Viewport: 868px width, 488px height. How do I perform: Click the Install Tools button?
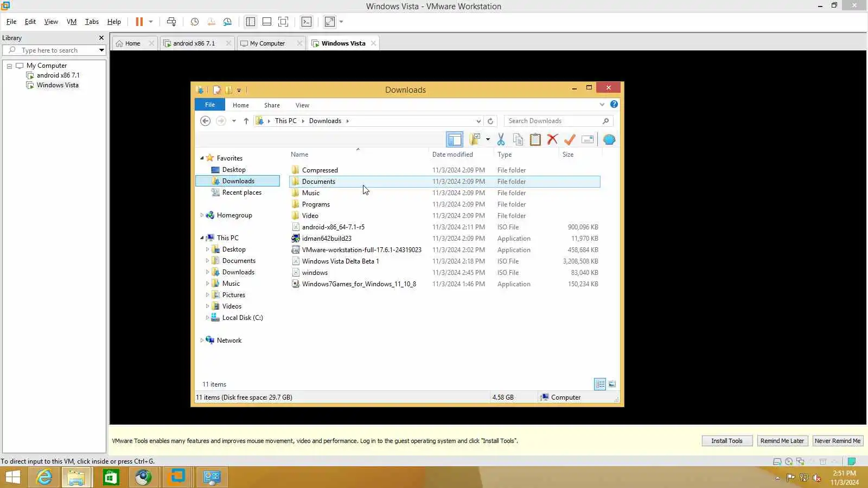tap(727, 441)
